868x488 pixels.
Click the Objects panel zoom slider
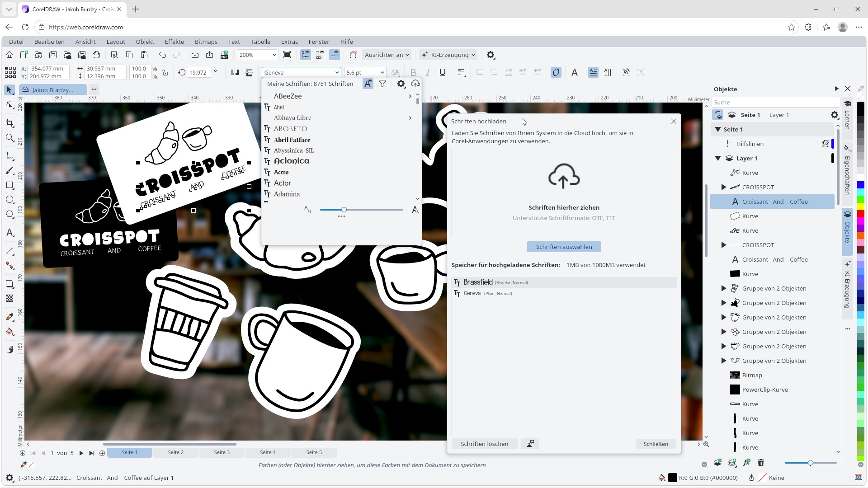pos(811,463)
